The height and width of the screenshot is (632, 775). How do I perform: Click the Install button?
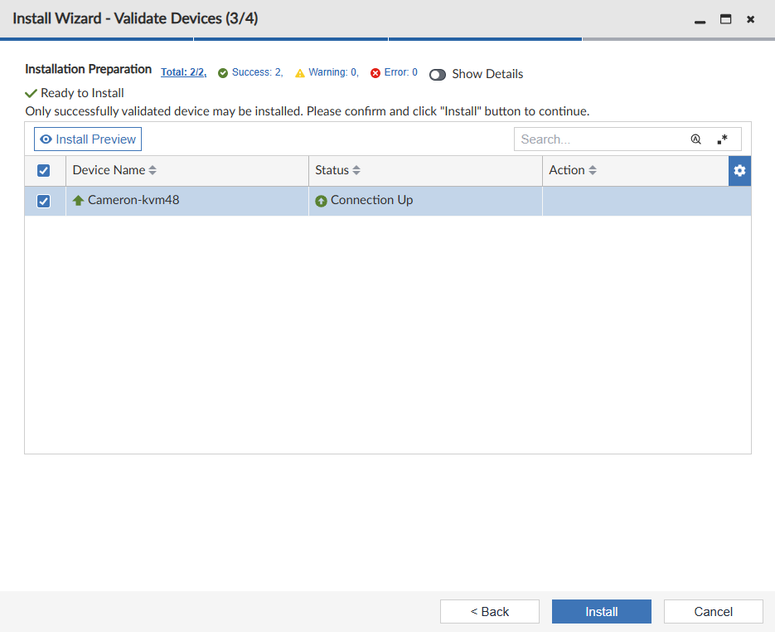[x=602, y=612]
